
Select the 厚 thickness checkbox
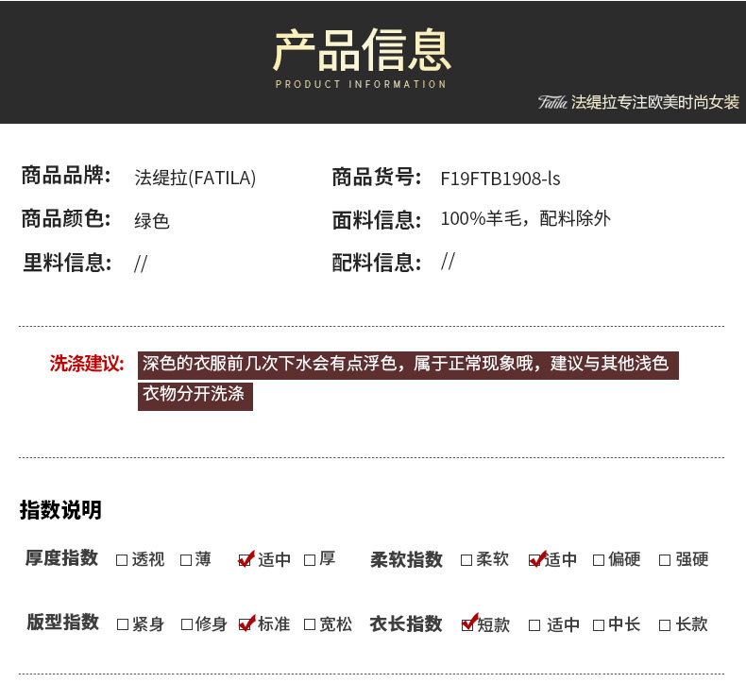[x=310, y=559]
